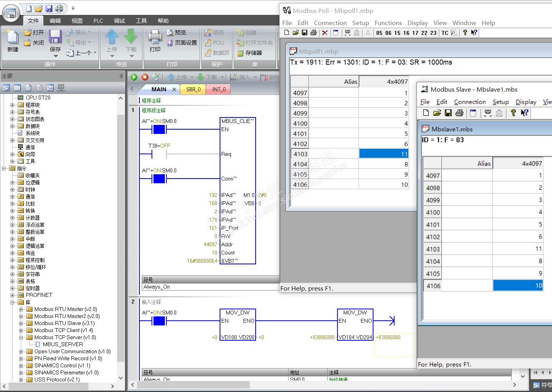552x392 pixels.
Task: Click the red X delete icon in Modbus Poll toolbar
Action: (x=325, y=33)
